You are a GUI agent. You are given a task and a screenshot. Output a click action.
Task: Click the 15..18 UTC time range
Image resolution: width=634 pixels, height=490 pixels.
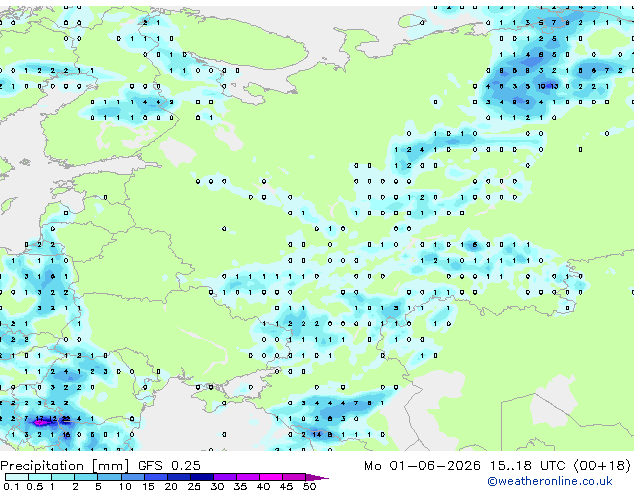pos(527,466)
